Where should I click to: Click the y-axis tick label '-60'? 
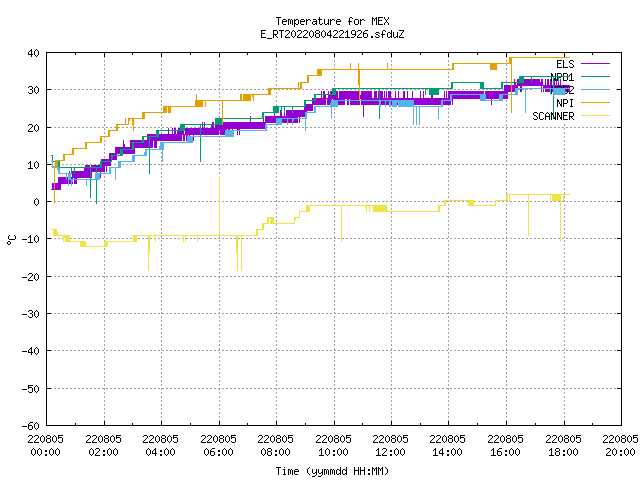click(31, 426)
